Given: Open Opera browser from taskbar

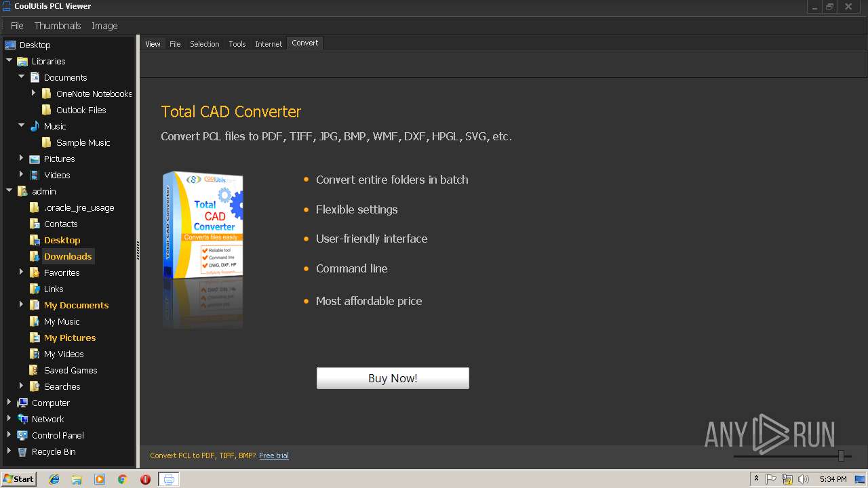Looking at the screenshot, I should (x=145, y=479).
